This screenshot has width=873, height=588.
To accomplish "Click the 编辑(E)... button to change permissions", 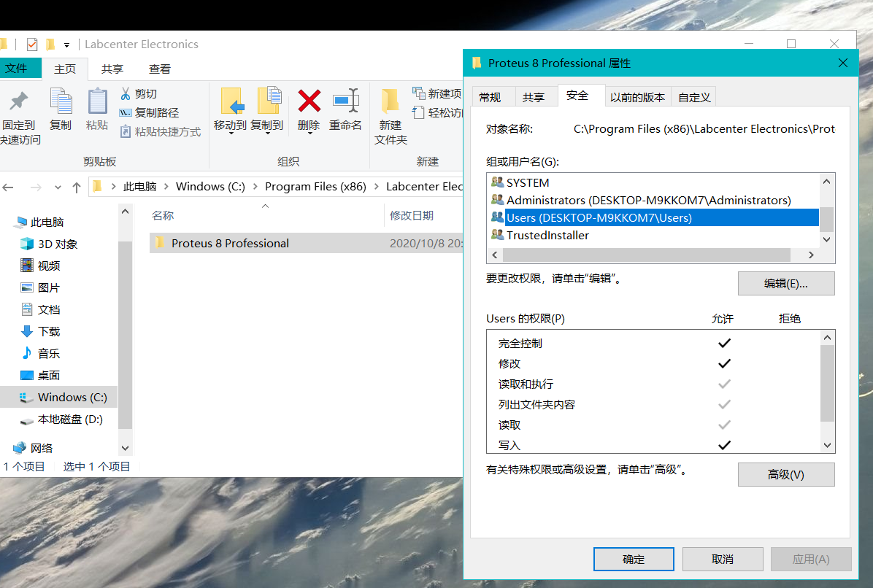I will coord(786,283).
